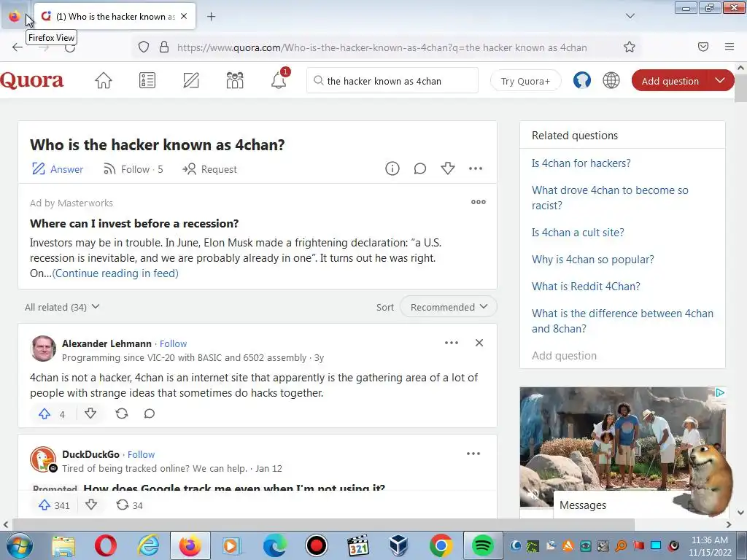Bookmark this page with the star
The image size is (747, 560).
click(630, 47)
